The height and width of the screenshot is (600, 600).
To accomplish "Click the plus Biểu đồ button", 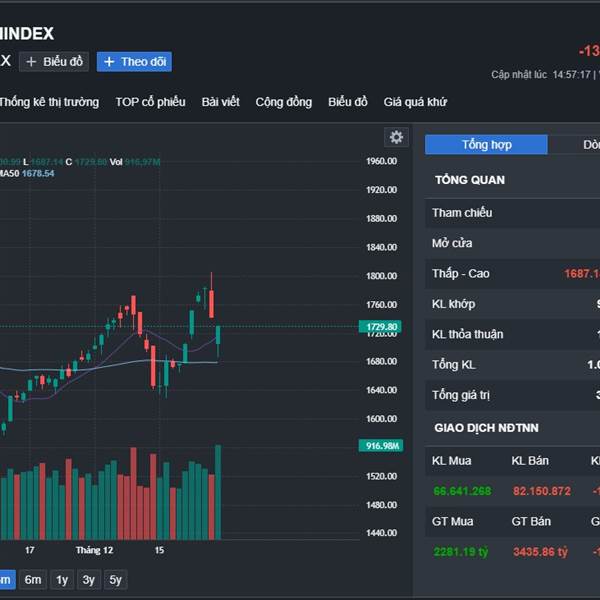I will coord(54,62).
